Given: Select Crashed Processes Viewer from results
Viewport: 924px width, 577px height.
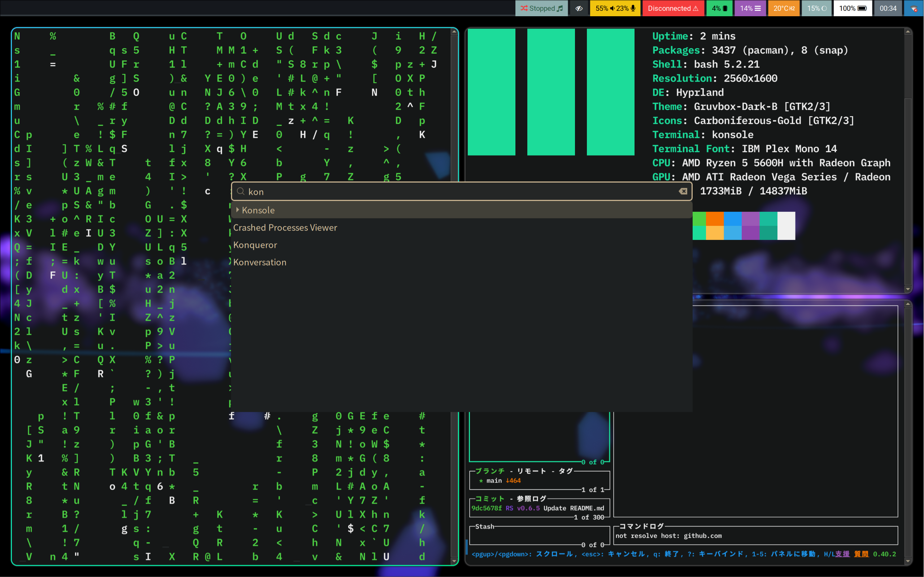Looking at the screenshot, I should point(285,227).
